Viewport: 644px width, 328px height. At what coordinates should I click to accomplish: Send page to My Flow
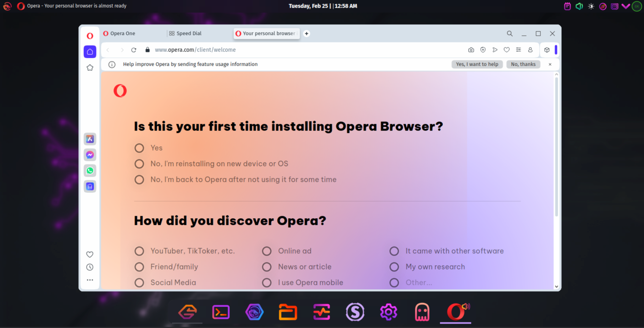click(x=495, y=49)
